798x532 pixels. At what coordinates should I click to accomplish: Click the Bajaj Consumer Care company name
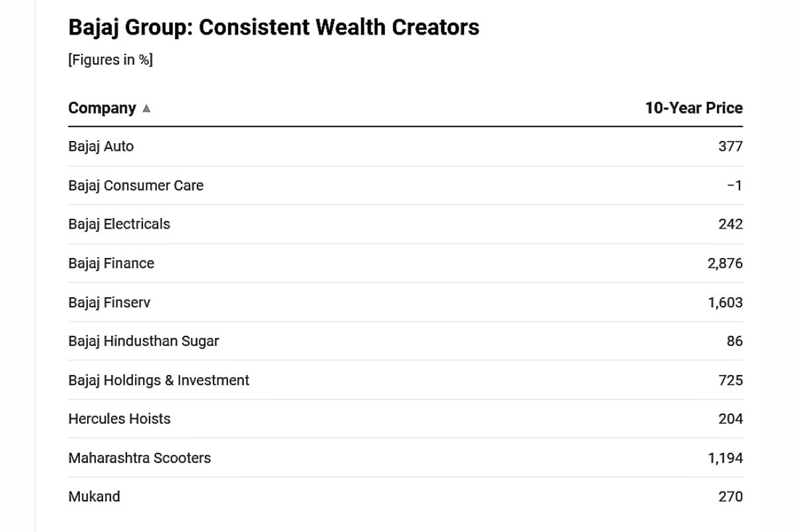(x=136, y=186)
